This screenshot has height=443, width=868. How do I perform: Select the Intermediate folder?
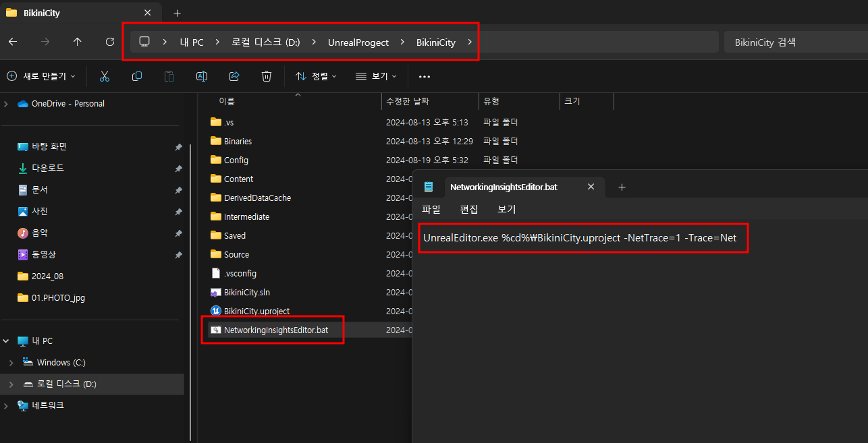(246, 216)
